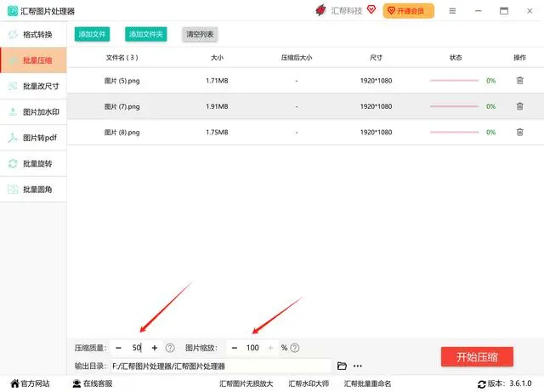Open 图片加水印 in the sidebar
This screenshot has width=544, height=392.
click(x=33, y=111)
